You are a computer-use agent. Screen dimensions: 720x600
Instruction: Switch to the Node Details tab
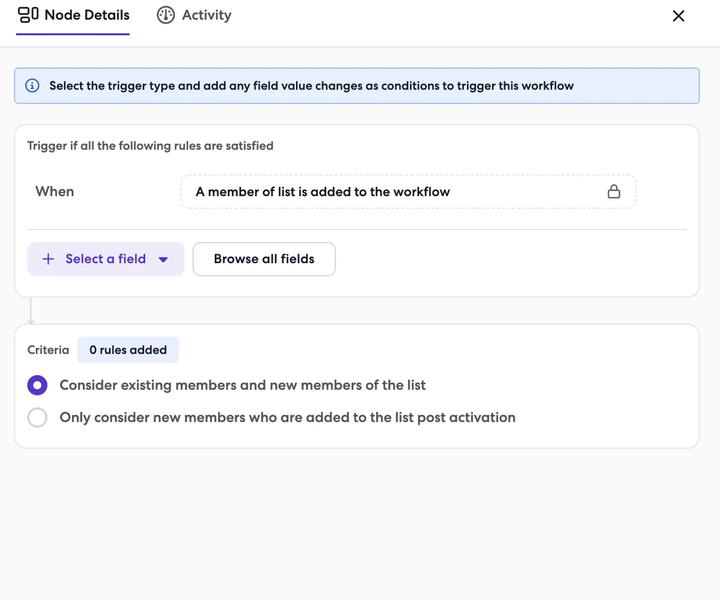(73, 15)
